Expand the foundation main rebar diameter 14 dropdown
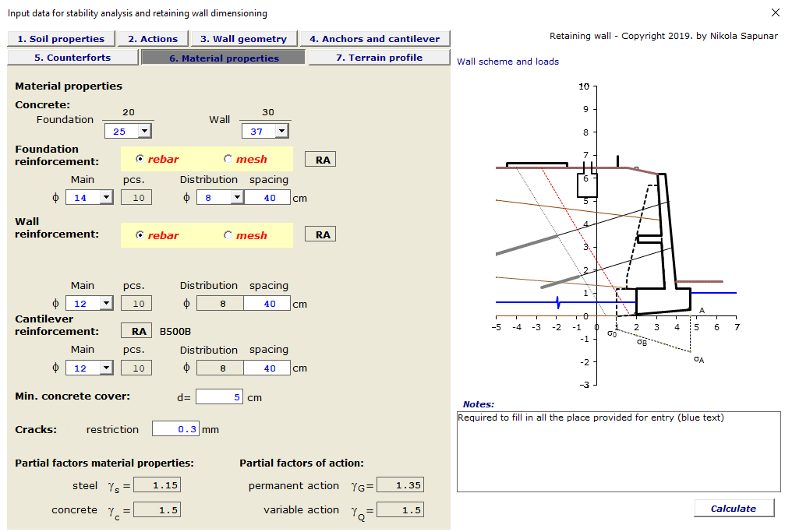The height and width of the screenshot is (532, 785). [x=104, y=197]
